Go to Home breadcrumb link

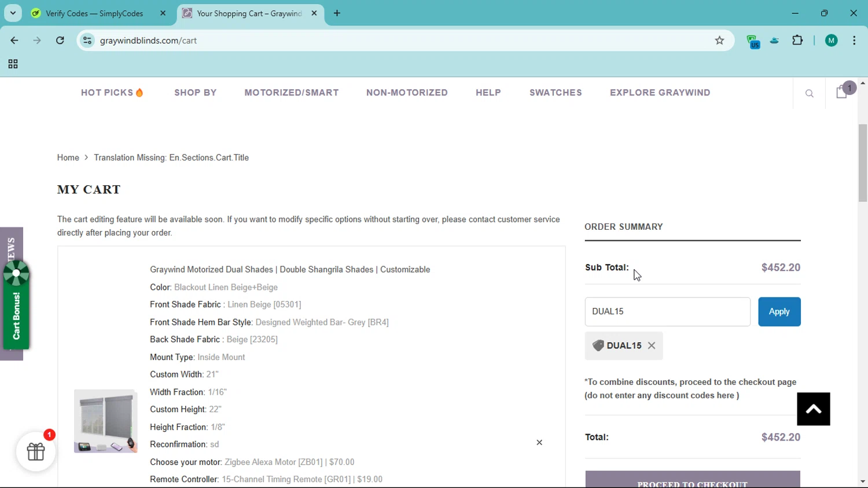68,157
